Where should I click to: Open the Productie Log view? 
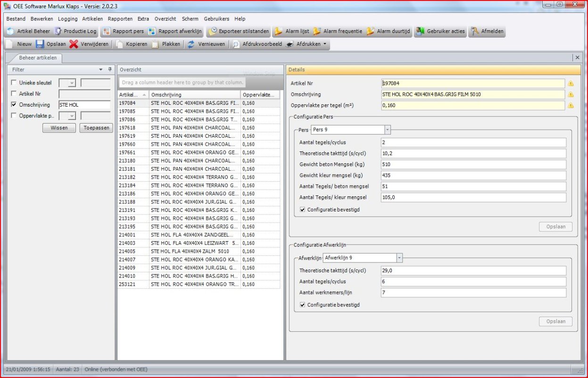[75, 32]
